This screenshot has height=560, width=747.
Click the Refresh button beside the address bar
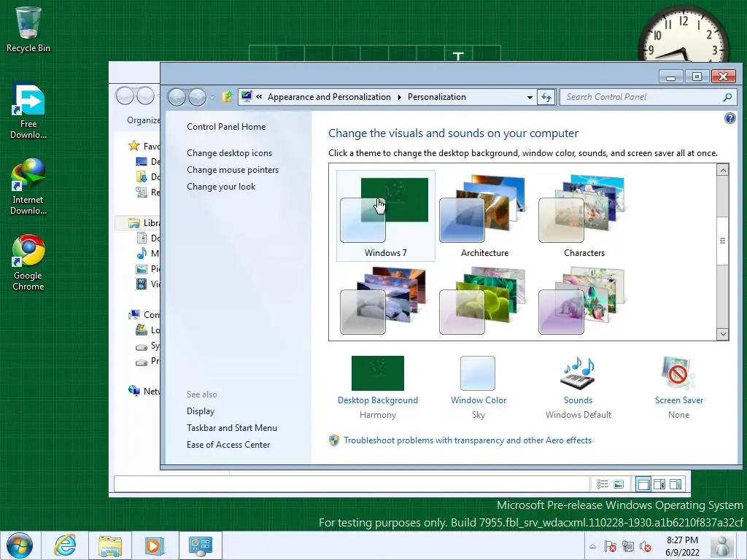point(546,97)
